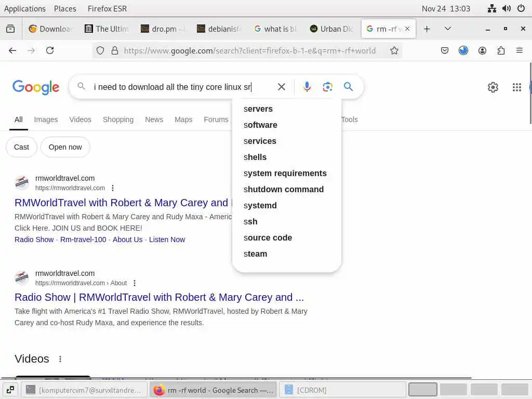Open the Extensions puzzle icon

pos(501,50)
